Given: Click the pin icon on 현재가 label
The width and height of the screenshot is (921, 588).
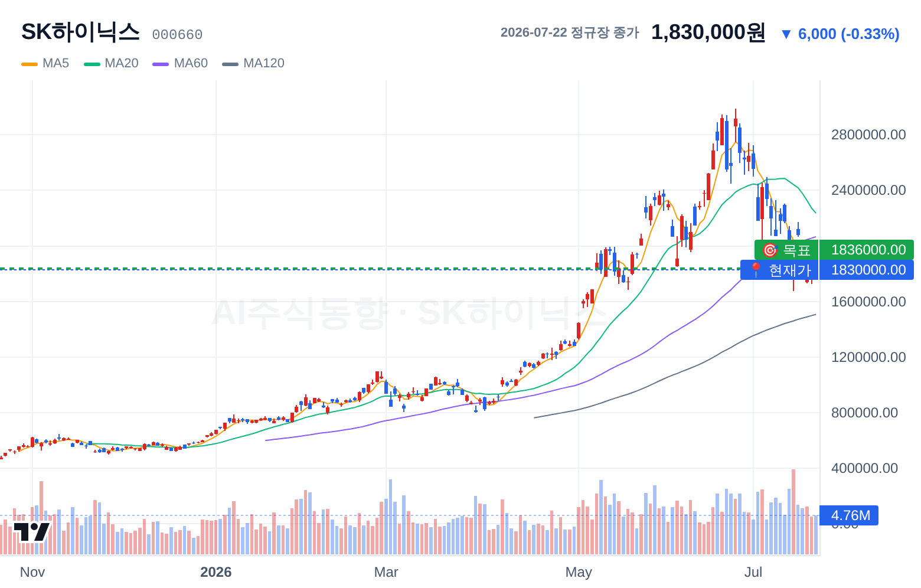Looking at the screenshot, I should click(755, 270).
